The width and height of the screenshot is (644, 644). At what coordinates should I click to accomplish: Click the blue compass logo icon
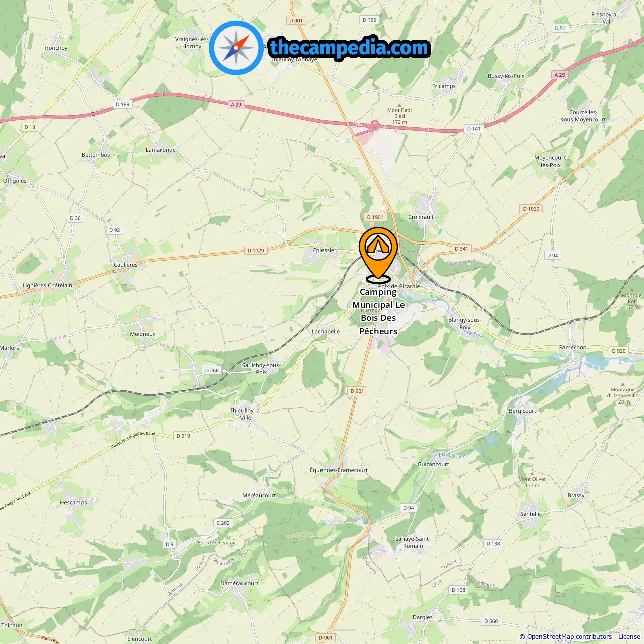tap(236, 48)
